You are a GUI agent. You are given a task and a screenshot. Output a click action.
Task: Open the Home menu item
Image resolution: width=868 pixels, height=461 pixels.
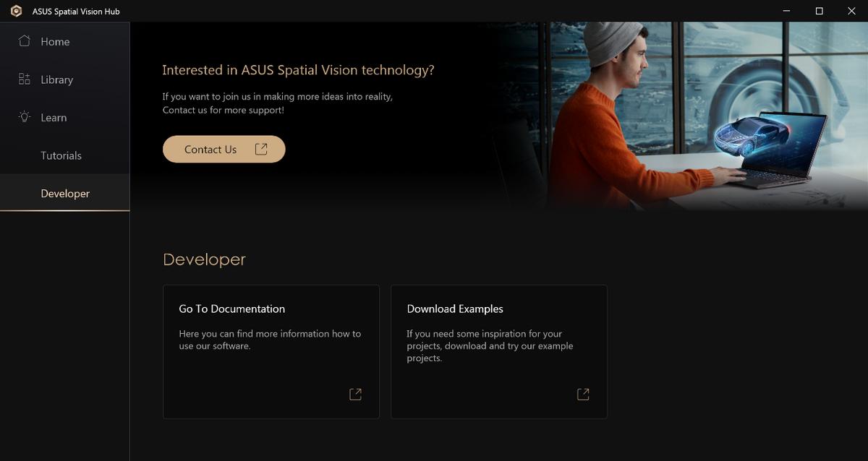(x=65, y=41)
